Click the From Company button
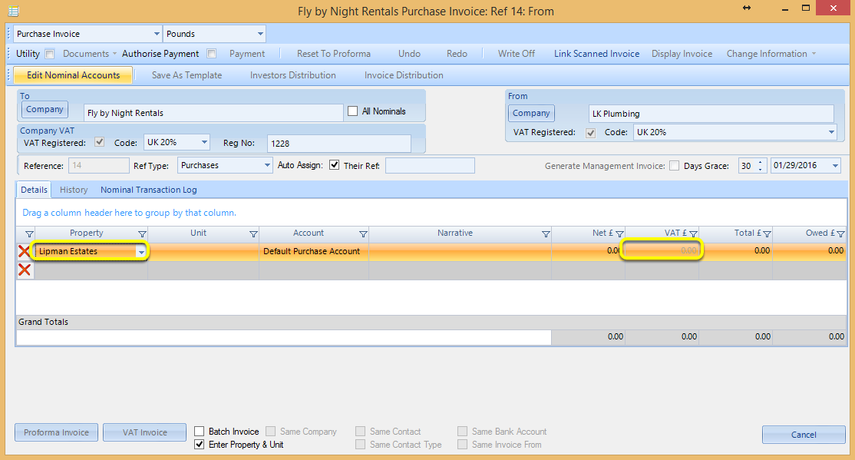Screen dimensions: 855x460 (531, 113)
